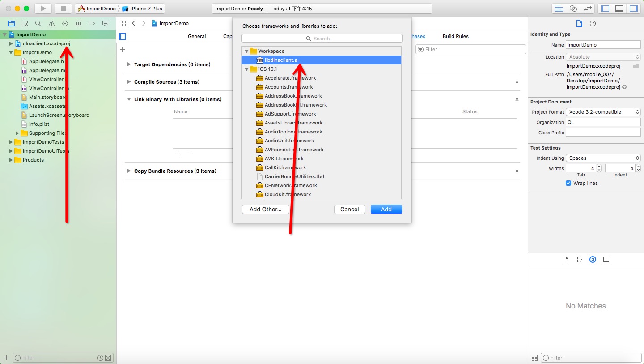Remove the Compile Sources phase
The height and width of the screenshot is (364, 644).
[517, 82]
